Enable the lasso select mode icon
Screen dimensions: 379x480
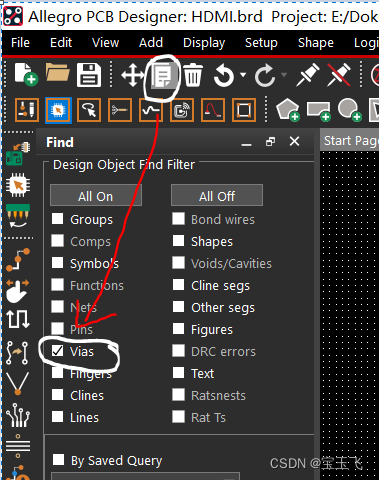pos(89,110)
